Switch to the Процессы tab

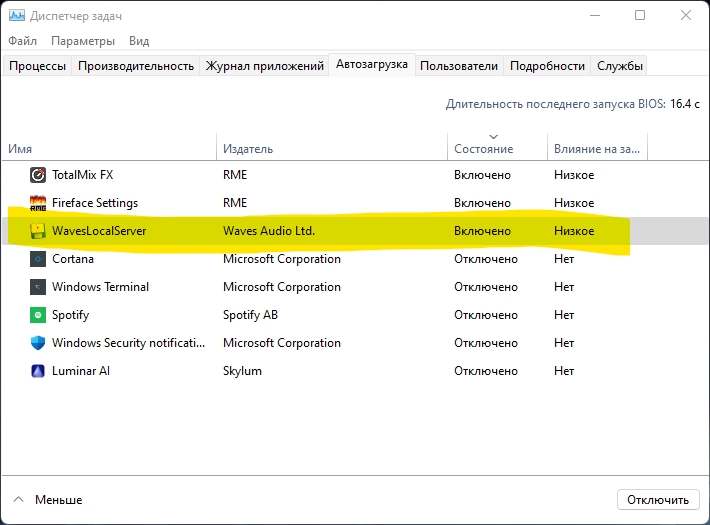click(x=38, y=66)
